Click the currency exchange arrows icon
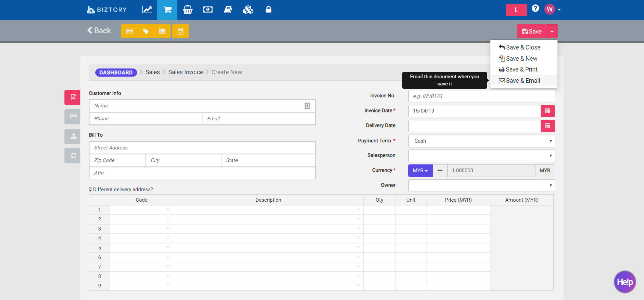 [440, 171]
